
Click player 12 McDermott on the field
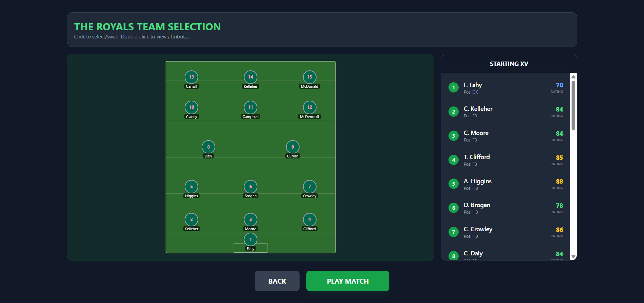(309, 107)
